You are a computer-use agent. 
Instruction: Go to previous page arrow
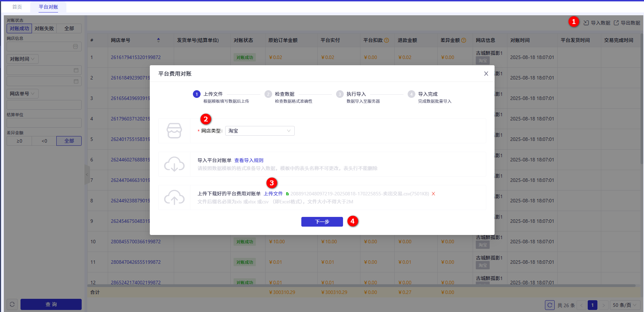point(581,305)
